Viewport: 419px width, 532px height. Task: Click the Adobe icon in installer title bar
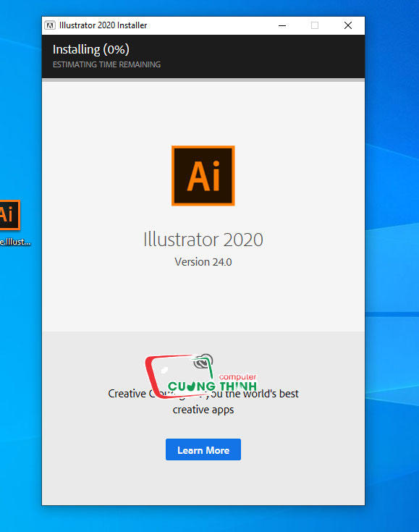[50, 25]
